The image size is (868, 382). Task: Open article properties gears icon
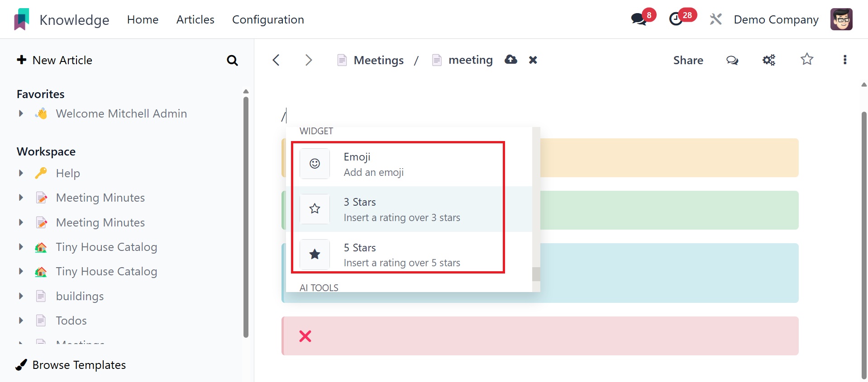click(x=769, y=60)
